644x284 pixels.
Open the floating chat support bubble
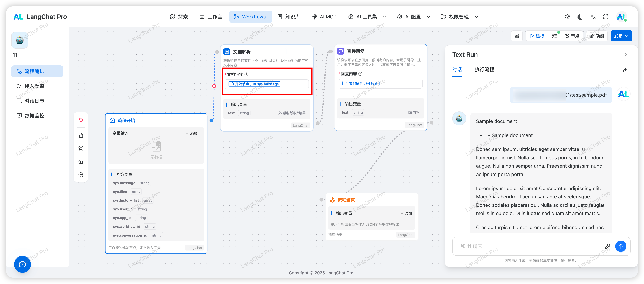(x=22, y=264)
